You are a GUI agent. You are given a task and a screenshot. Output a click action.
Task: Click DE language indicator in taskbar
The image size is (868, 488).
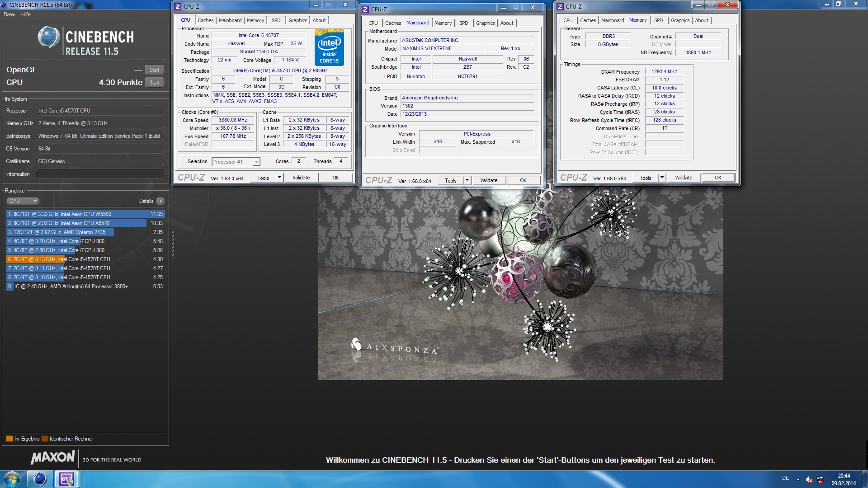coord(786,478)
